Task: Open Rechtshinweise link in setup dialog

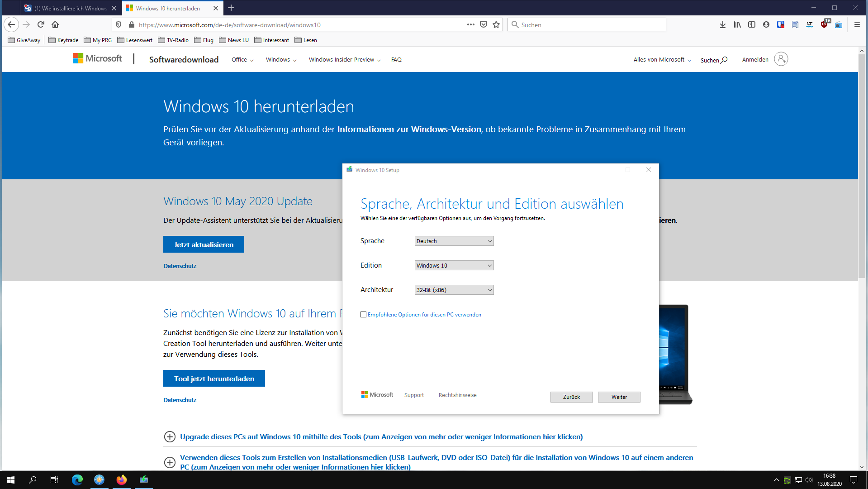Action: tap(457, 395)
